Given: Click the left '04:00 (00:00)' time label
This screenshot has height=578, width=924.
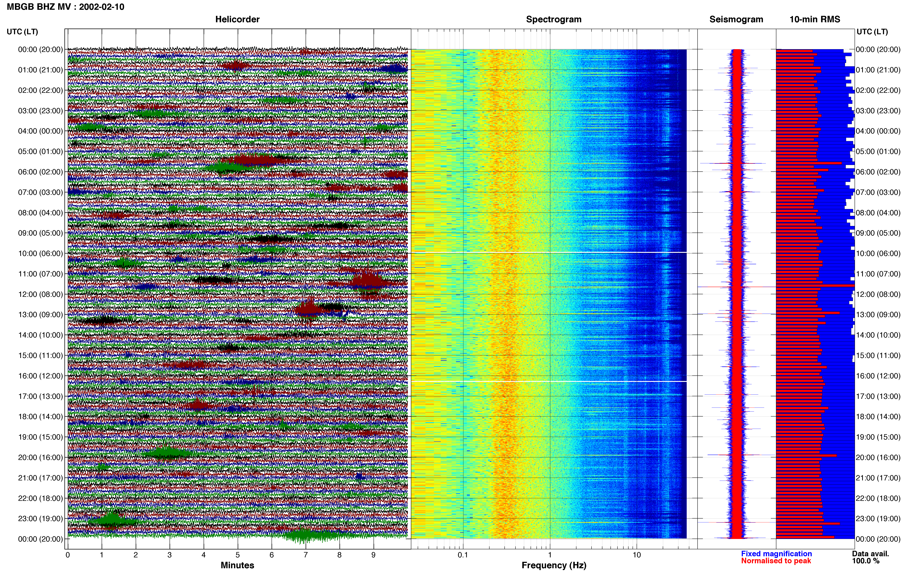Looking at the screenshot, I should click(x=41, y=131).
